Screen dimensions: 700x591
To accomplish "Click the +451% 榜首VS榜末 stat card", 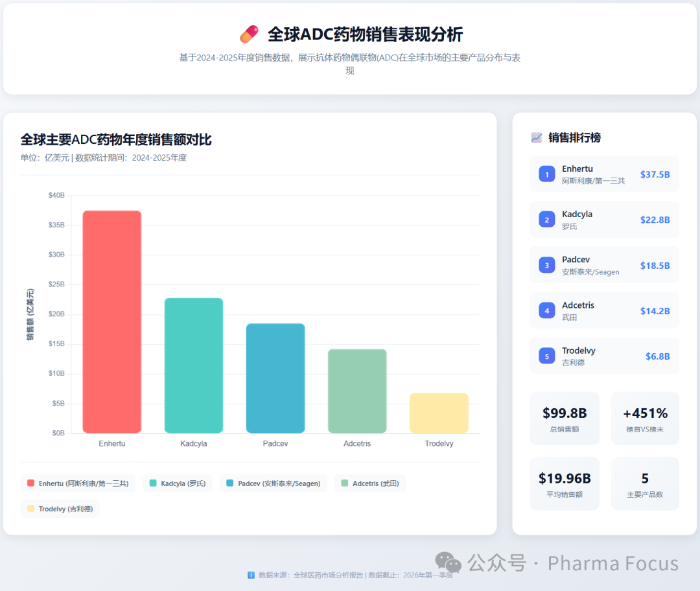I will tap(644, 418).
